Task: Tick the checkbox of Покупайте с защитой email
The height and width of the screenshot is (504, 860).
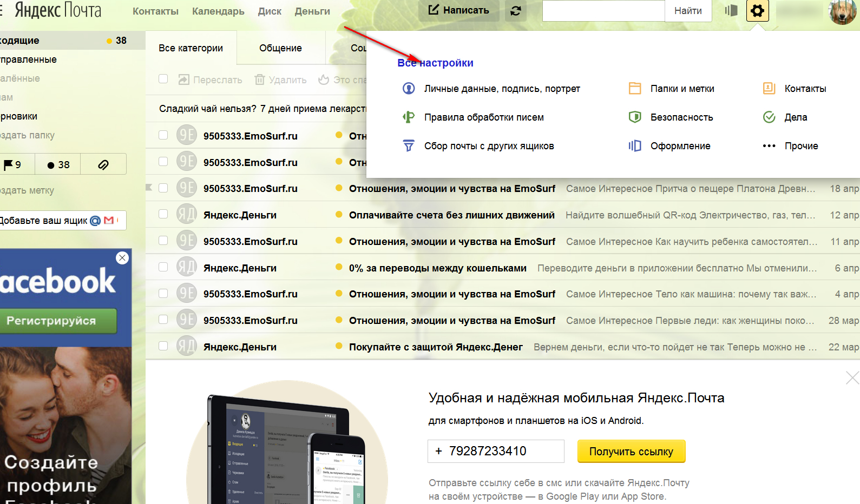Action: tap(163, 346)
